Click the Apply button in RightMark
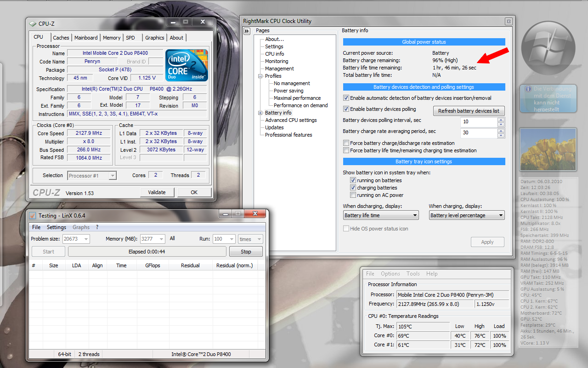This screenshot has width=588, height=368. (x=487, y=242)
